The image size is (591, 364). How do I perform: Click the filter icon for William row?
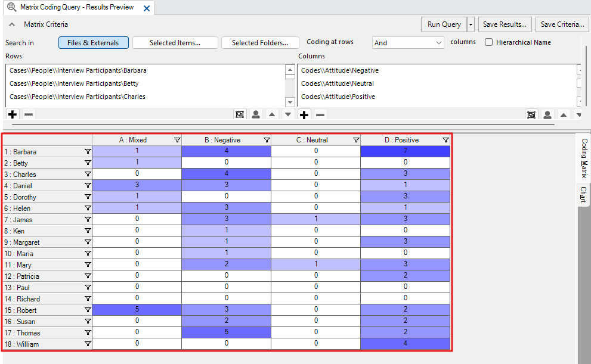[88, 344]
